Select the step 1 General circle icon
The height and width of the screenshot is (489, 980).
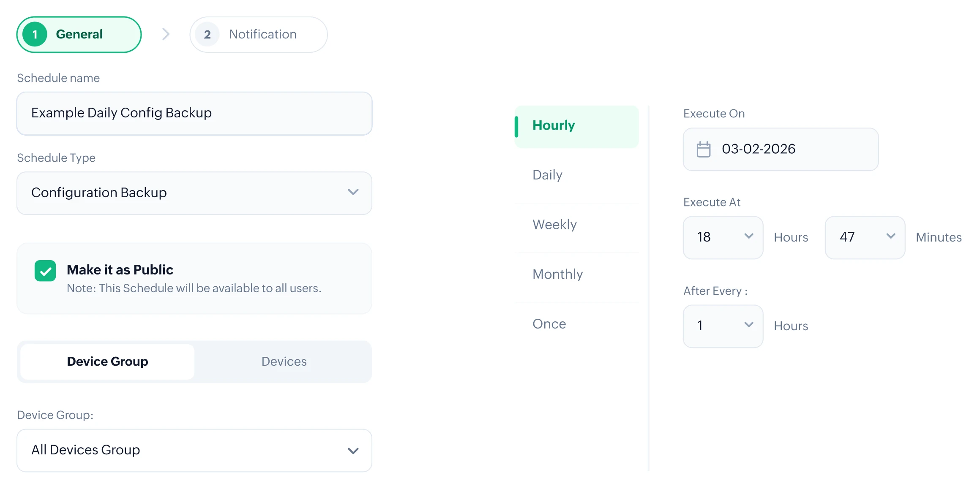click(35, 34)
